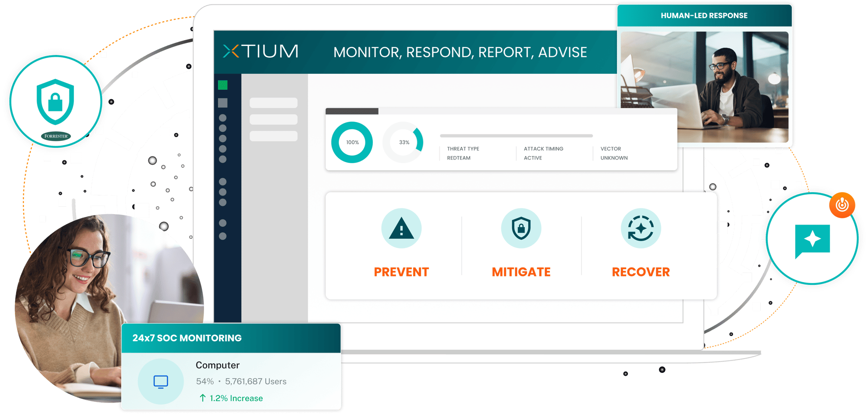Click the Prevent warning triangle icon
This screenshot has width=868, height=414.
[x=401, y=228]
